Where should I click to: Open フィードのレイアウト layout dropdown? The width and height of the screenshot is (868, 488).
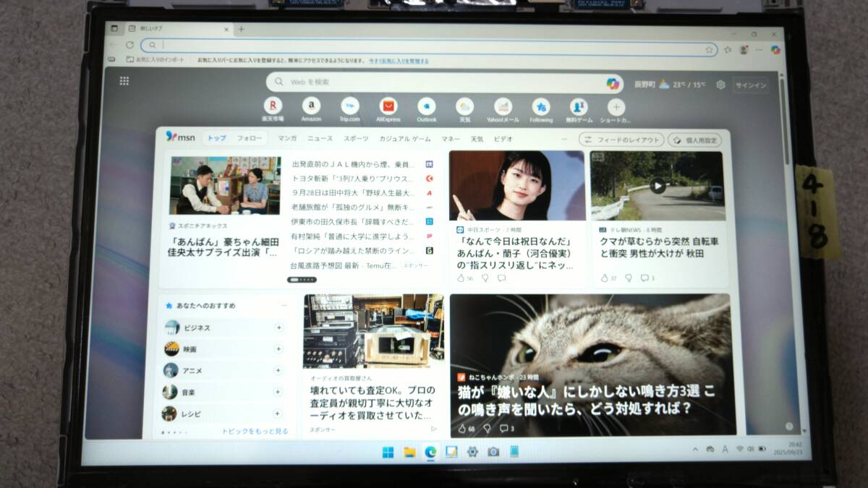(621, 140)
